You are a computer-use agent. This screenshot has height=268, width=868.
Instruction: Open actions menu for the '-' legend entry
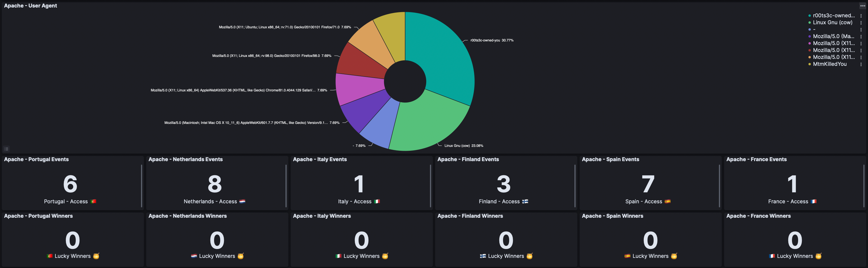pos(861,30)
